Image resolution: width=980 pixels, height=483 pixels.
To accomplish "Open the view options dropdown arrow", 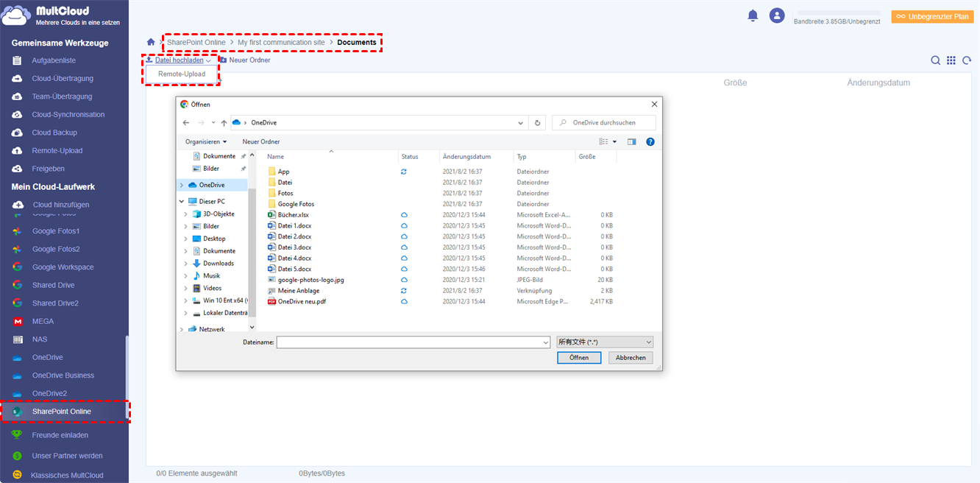I will tap(614, 141).
